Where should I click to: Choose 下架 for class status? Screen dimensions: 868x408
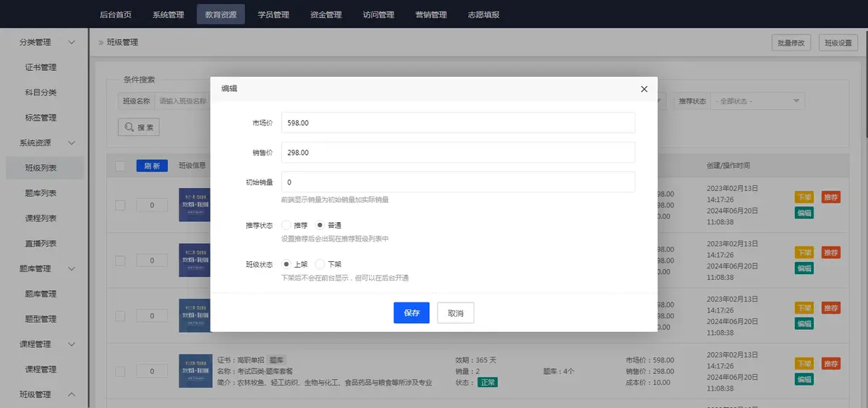click(x=320, y=265)
